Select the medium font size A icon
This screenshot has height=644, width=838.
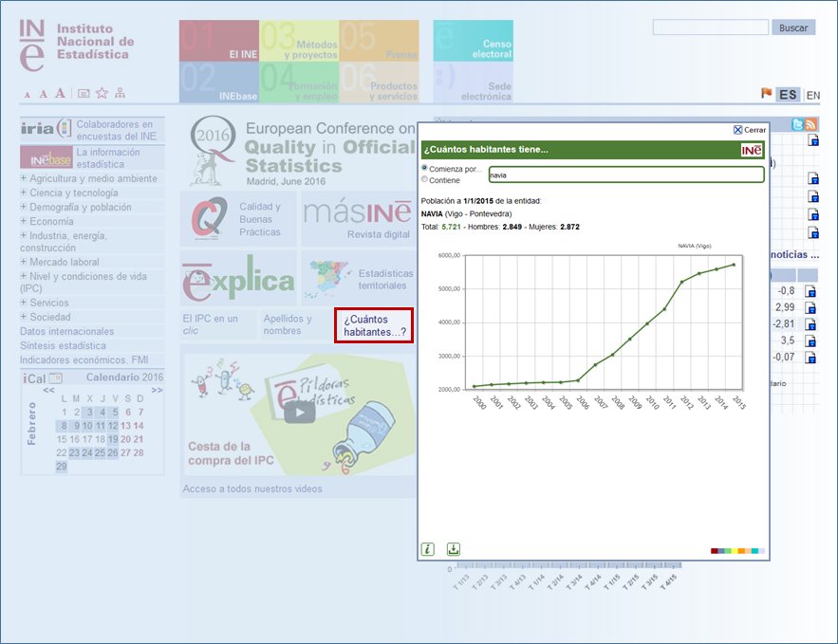point(44,94)
